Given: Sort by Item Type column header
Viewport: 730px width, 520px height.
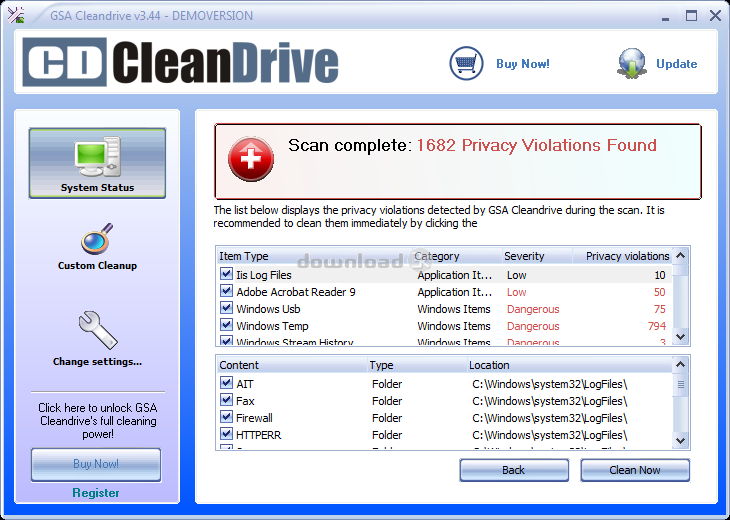Looking at the screenshot, I should pyautogui.click(x=314, y=256).
